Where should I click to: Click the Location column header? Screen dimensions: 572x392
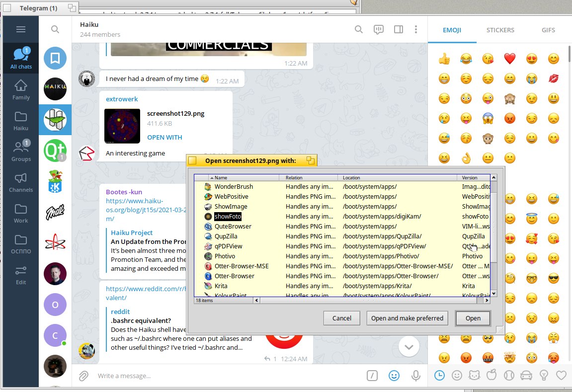398,177
